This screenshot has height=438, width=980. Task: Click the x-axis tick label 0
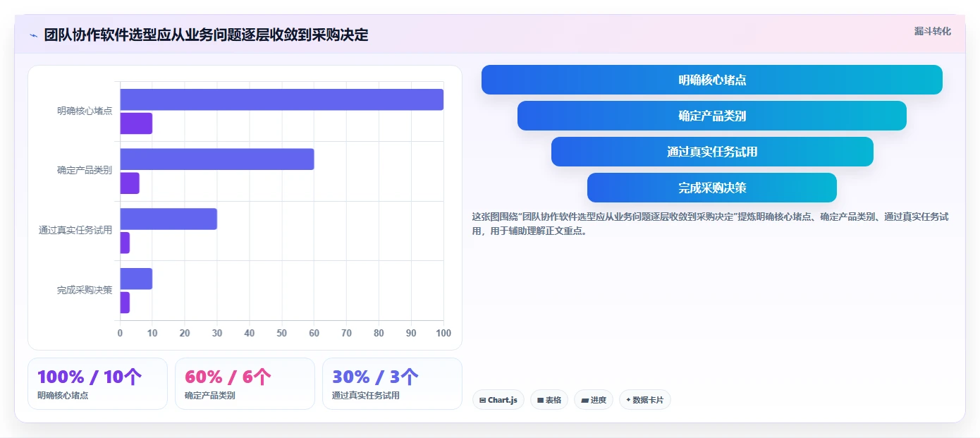[120, 333]
